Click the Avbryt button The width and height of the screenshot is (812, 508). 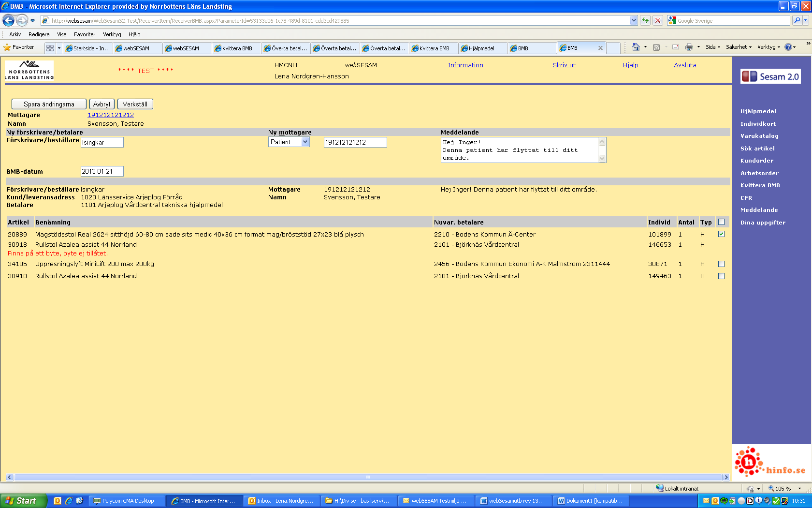(102, 104)
